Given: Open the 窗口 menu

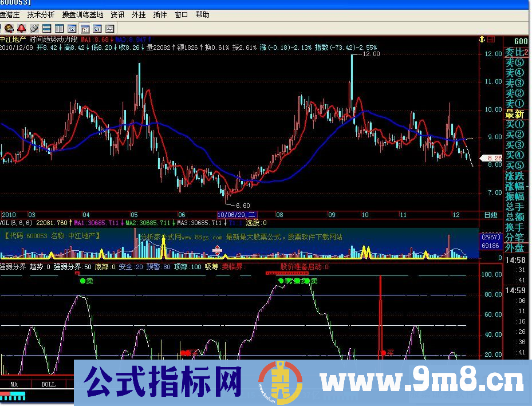Looking at the screenshot, I should (x=181, y=15).
